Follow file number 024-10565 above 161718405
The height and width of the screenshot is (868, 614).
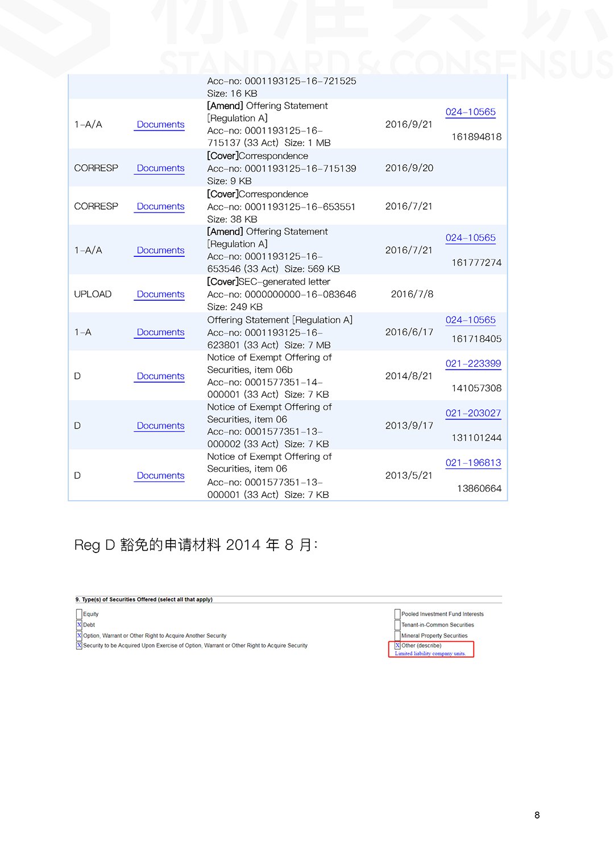coord(470,320)
